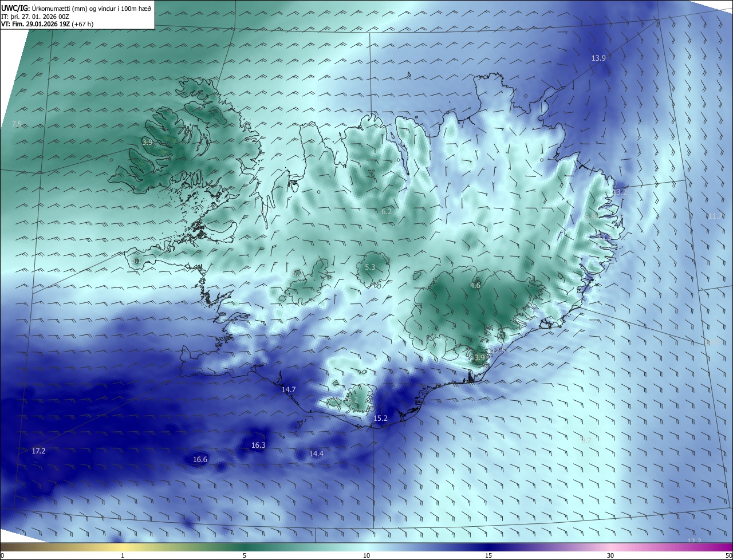The height and width of the screenshot is (560, 733).
Task: Click the 3.9 value on the southeast glacier
Action: (479, 357)
